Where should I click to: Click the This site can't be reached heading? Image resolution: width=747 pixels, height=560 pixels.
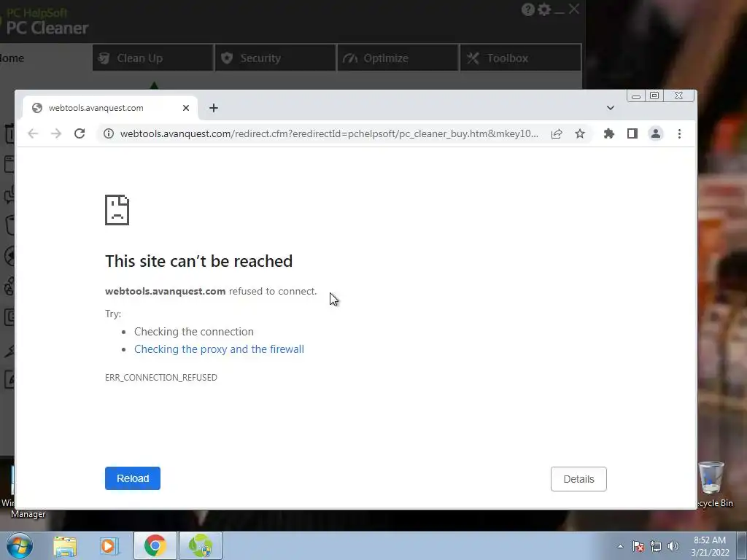(198, 261)
